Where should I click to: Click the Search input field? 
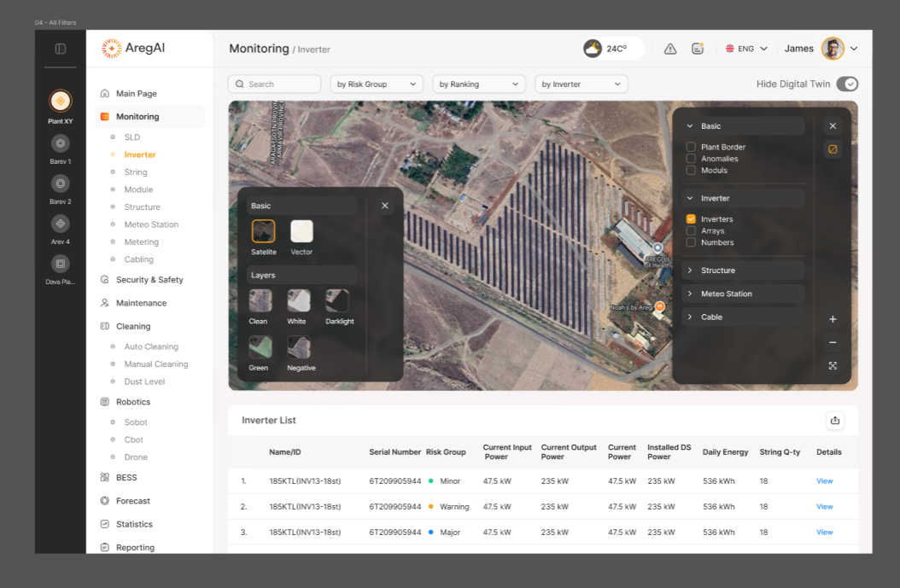tap(274, 84)
